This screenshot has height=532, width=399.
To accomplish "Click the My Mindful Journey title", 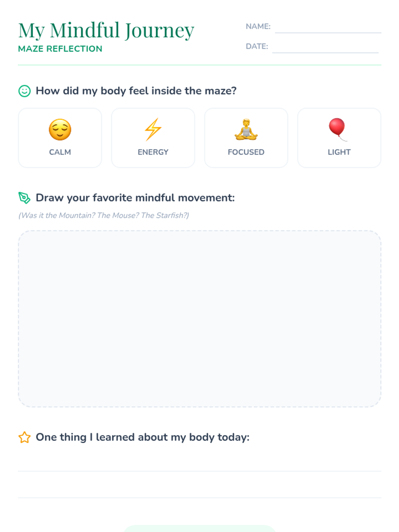I will (x=106, y=31).
